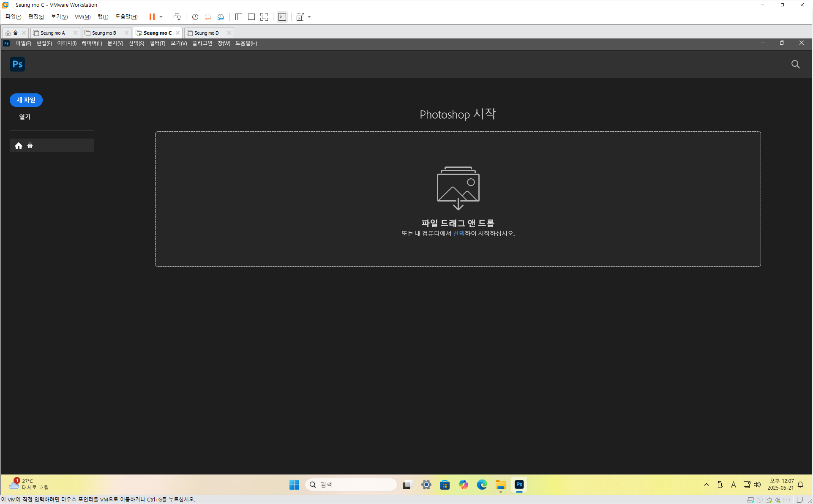Screen dimensions: 813x504
Task: Click the send Ctrl+Alt+Del icon
Action: pyautogui.click(x=177, y=17)
